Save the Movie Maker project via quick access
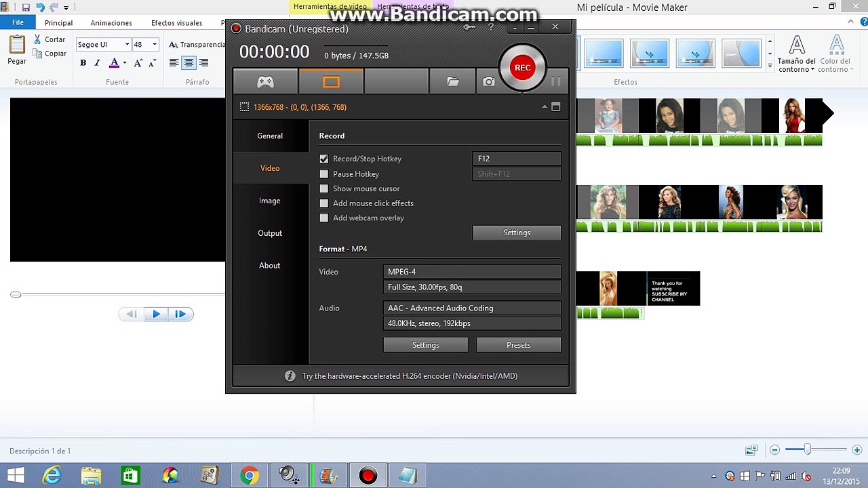 [26, 7]
